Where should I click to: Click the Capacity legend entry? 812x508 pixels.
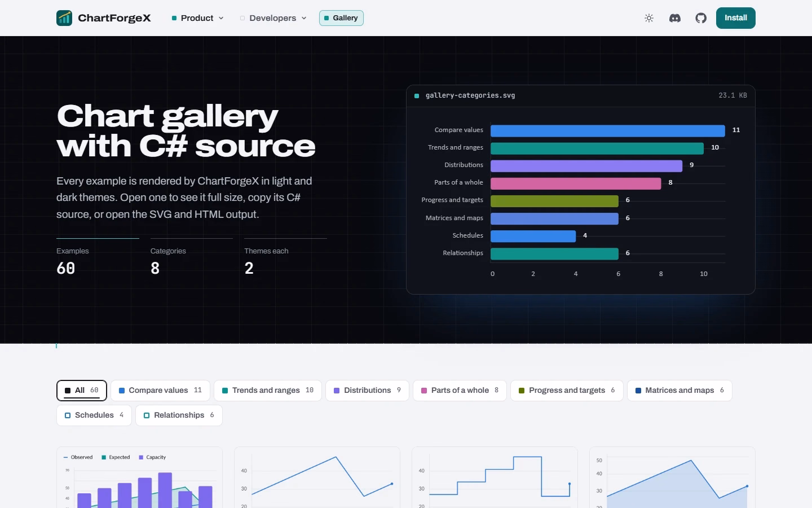coord(152,457)
